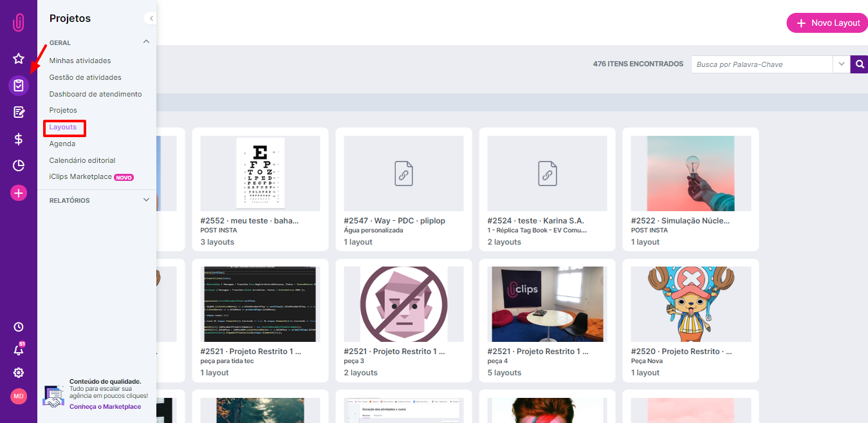This screenshot has width=868, height=423.
Task: Select Projetos menu item
Action: click(x=63, y=111)
